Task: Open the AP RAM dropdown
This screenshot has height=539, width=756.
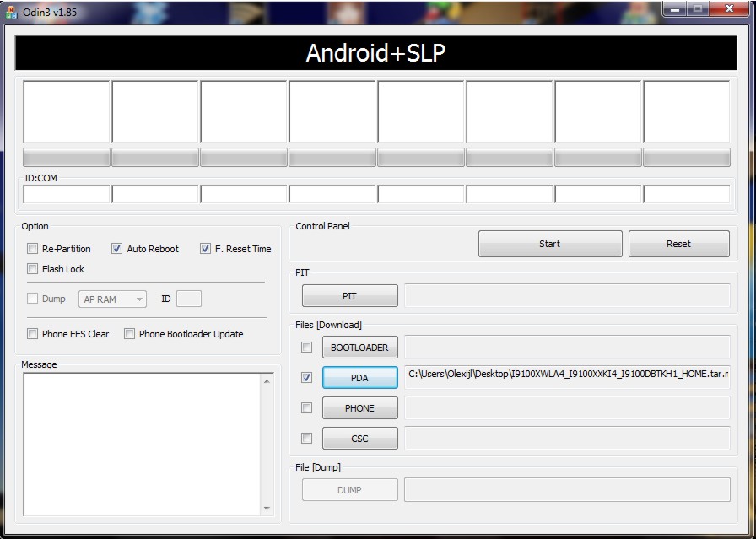Action: [x=112, y=299]
